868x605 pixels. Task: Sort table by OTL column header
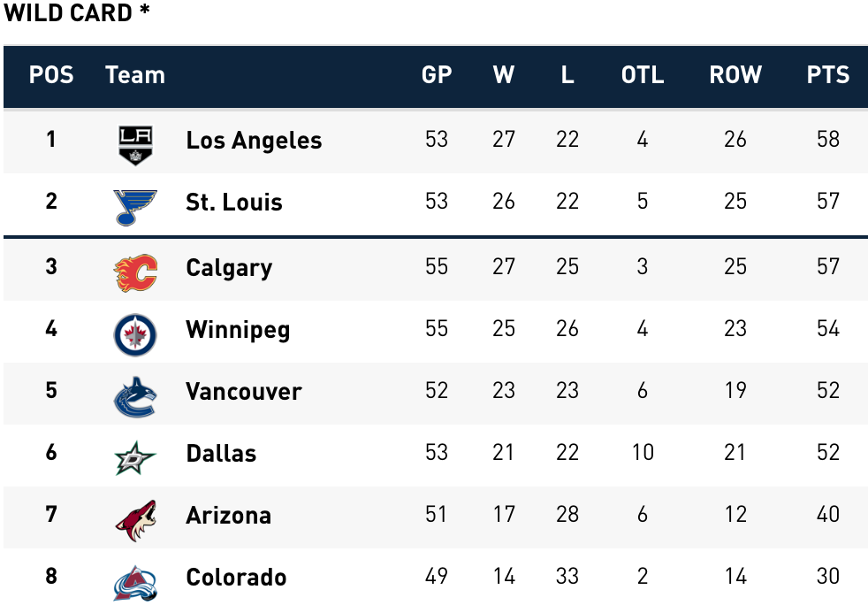642,75
